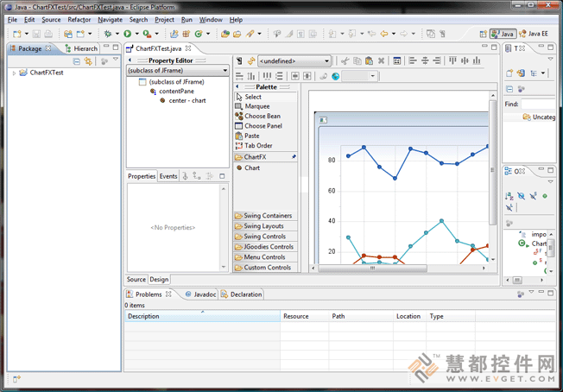Select the "center - chart" tree node
The width and height of the screenshot is (563, 392).
point(183,101)
